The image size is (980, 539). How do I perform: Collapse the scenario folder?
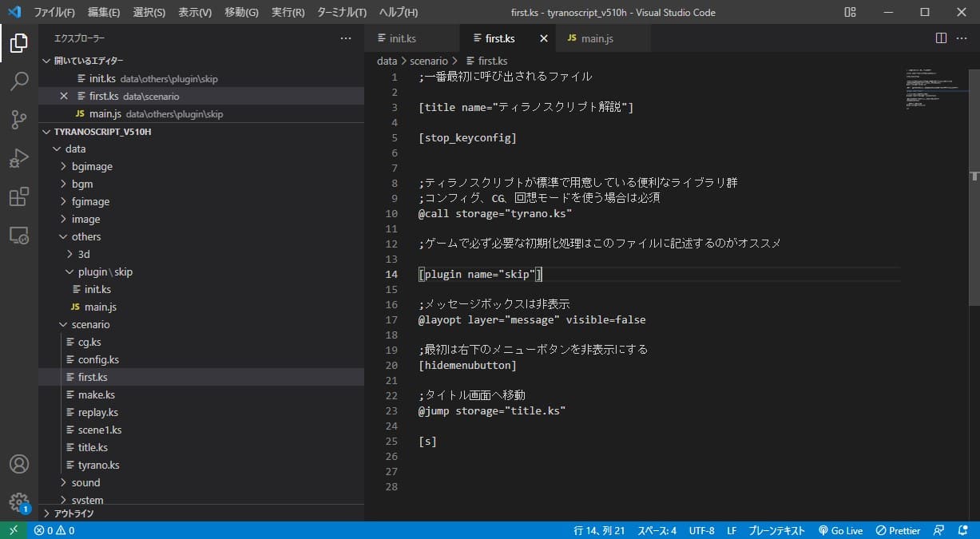(89, 324)
